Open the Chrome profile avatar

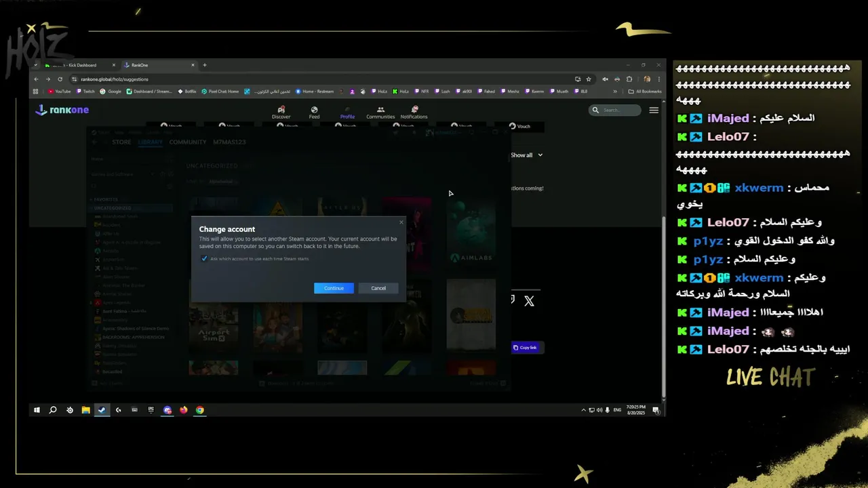[647, 79]
